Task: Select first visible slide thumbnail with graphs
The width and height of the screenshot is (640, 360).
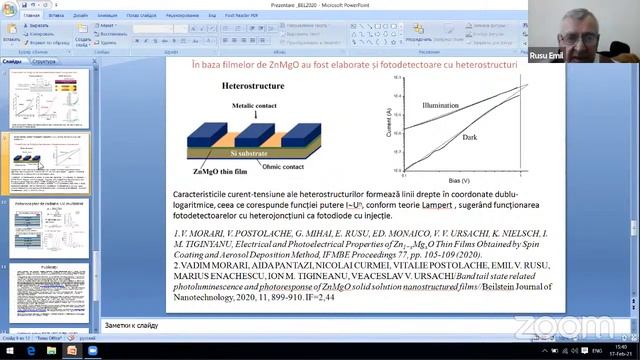Action: coord(49,99)
